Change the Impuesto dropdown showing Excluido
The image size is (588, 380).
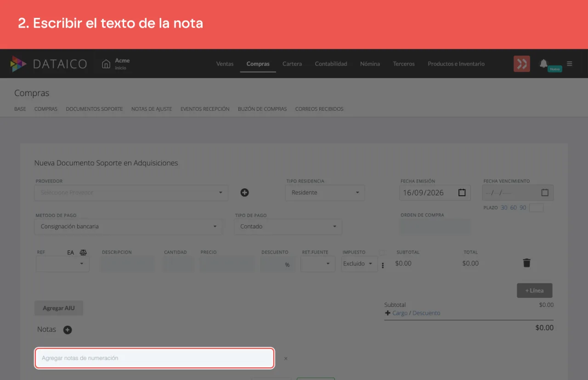click(360, 264)
